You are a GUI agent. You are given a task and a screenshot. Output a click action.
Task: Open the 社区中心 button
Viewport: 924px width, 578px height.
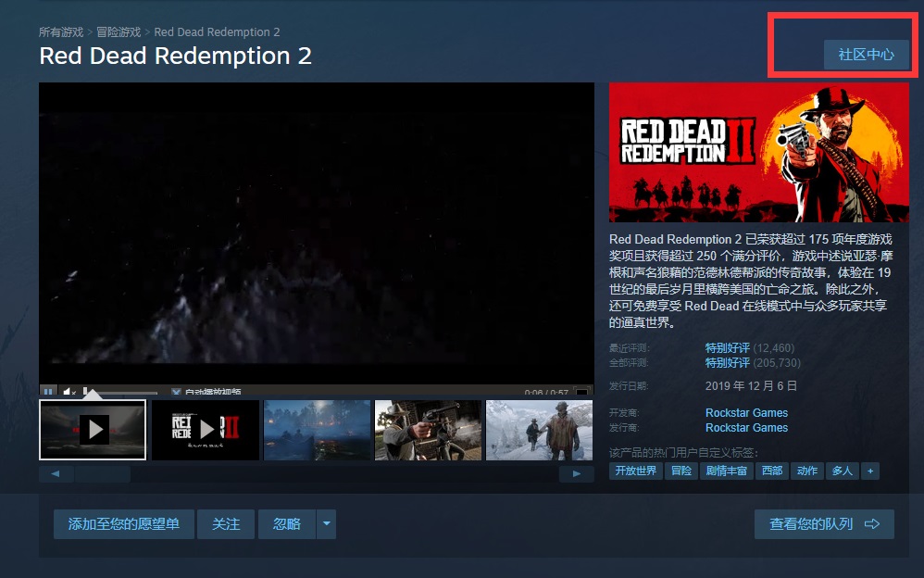[866, 55]
